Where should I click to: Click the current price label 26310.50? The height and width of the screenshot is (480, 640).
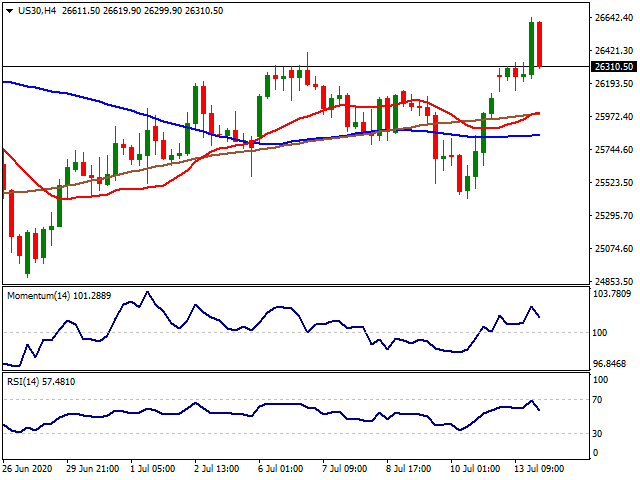coord(614,67)
